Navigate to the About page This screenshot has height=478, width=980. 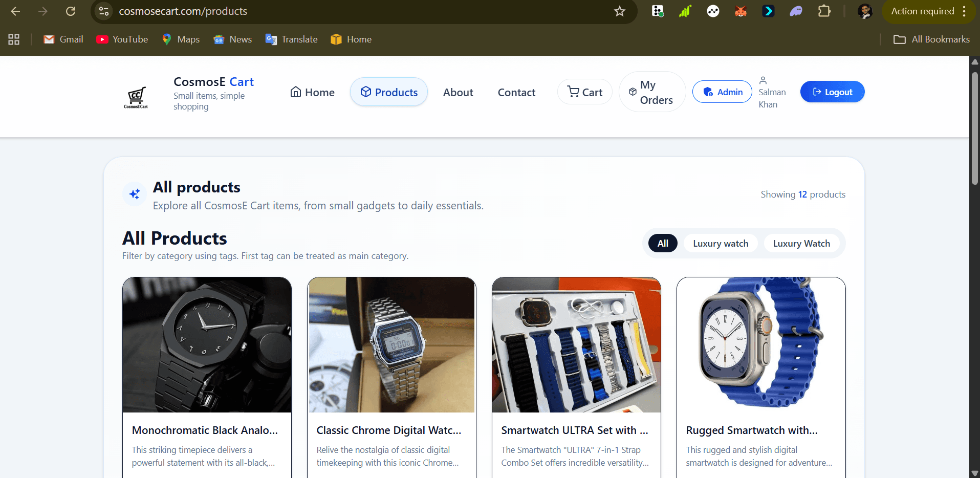point(458,93)
